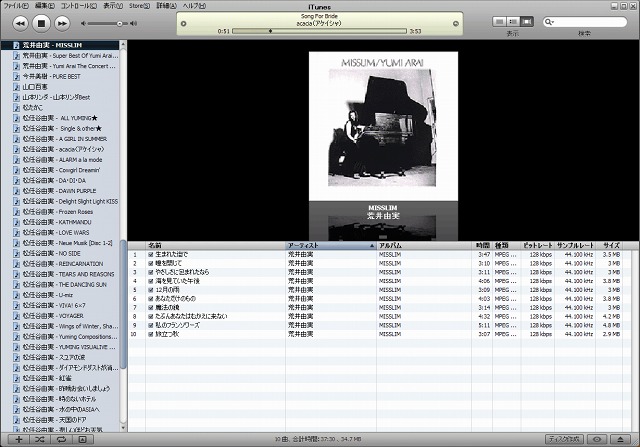Click the eject disc button
The image size is (640, 447).
click(x=620, y=439)
